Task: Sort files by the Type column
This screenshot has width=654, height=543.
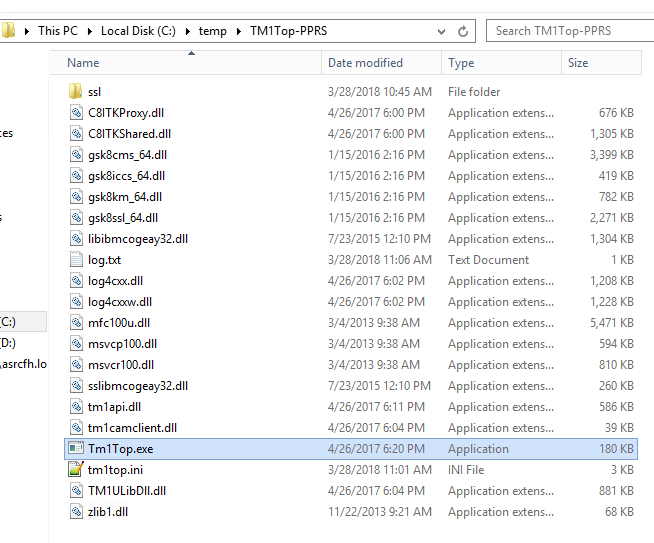Action: (502, 63)
